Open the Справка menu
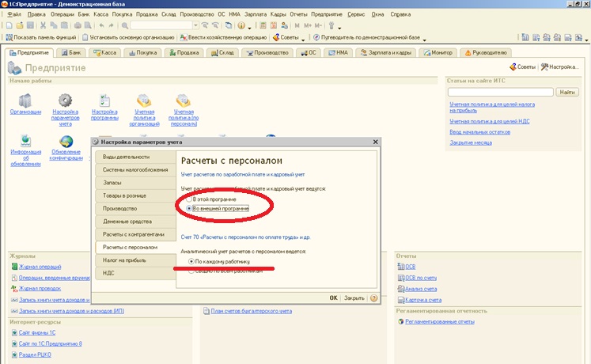Image resolution: width=591 pixels, height=364 pixels. coord(400,14)
